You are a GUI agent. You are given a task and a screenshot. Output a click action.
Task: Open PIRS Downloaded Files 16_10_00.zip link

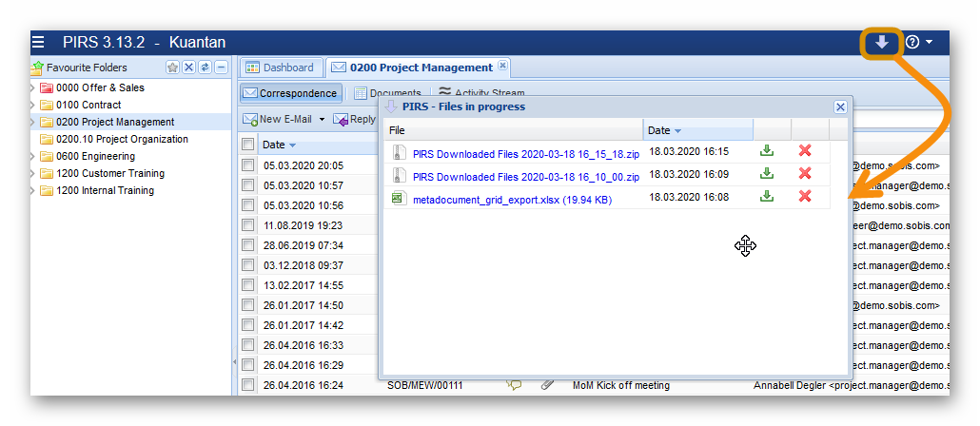(526, 177)
